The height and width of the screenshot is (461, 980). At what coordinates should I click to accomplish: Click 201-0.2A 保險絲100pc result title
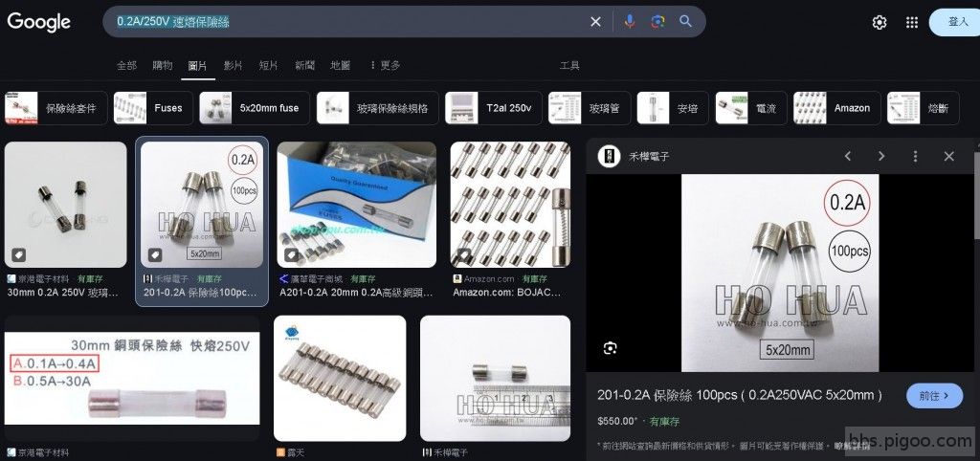(x=200, y=292)
